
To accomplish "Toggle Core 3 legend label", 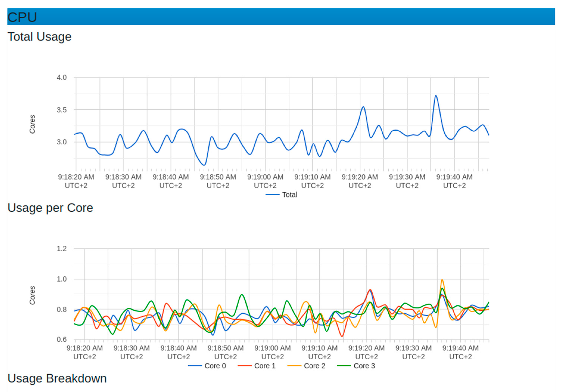I will tap(364, 366).
